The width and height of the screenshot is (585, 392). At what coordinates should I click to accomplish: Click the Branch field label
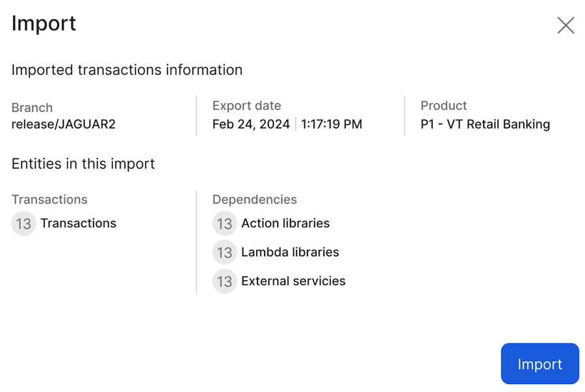pos(32,108)
